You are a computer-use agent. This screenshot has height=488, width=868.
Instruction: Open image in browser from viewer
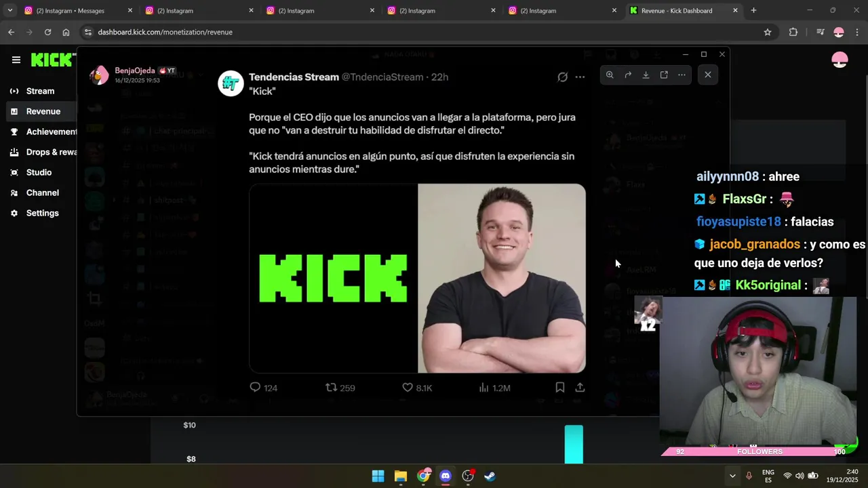pos(664,75)
